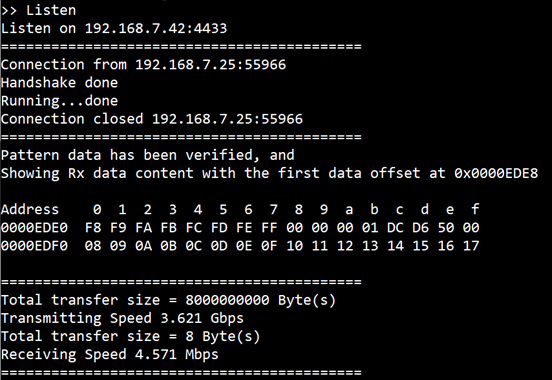552x380 pixels.
Task: Click hex byte DC in first row
Action: click(395, 228)
